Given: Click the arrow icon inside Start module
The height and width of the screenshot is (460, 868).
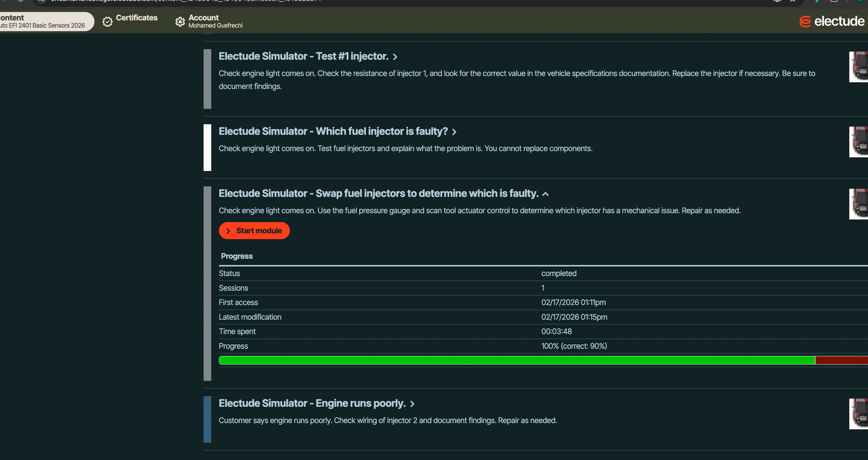Looking at the screenshot, I should tap(228, 231).
